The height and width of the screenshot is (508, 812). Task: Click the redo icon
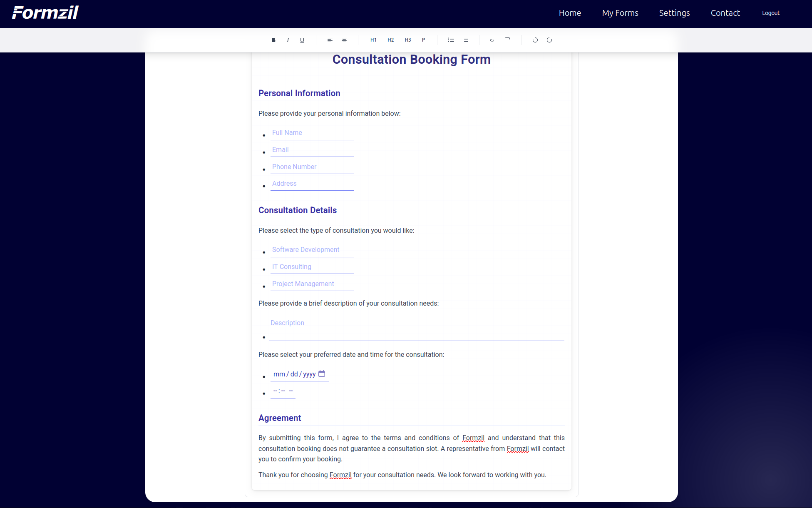(549, 40)
